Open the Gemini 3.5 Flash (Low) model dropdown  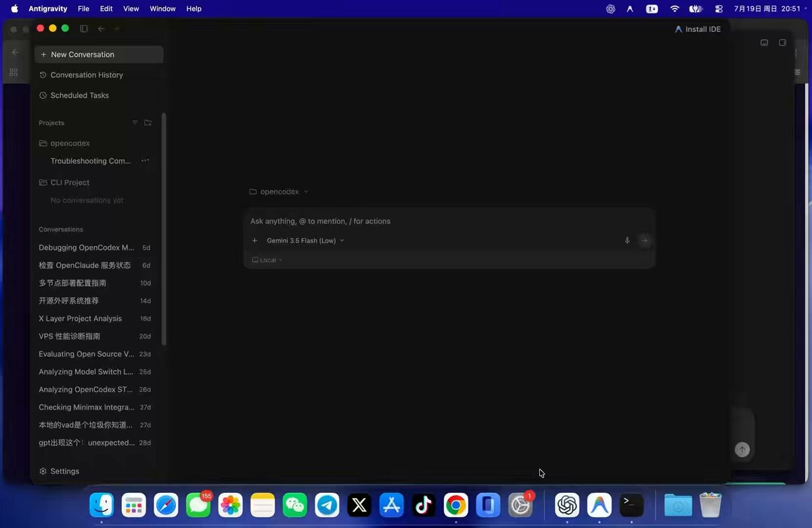coord(305,240)
